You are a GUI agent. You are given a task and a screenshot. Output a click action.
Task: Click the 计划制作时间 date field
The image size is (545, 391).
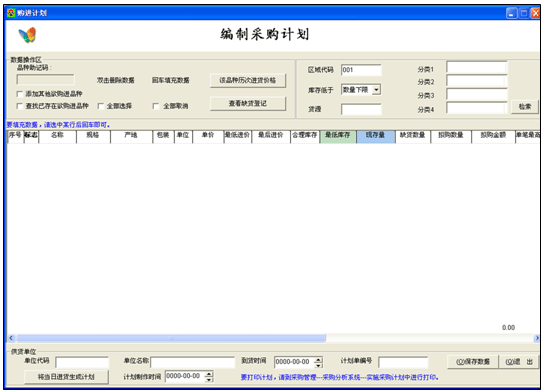pos(185,376)
